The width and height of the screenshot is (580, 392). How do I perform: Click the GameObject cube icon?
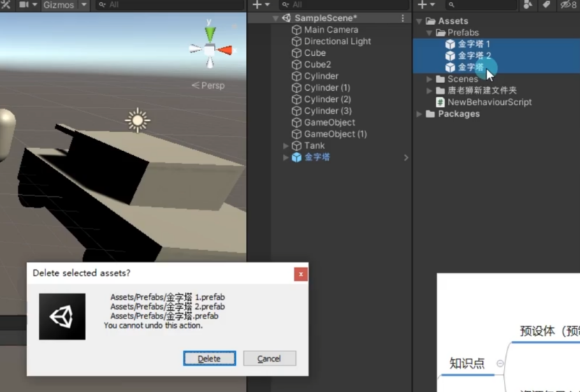coord(296,123)
